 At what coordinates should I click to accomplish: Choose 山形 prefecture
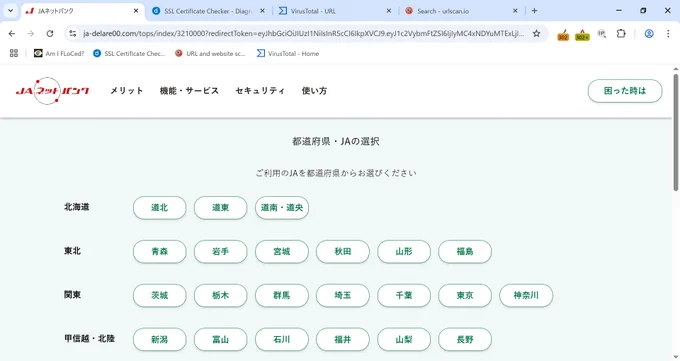[x=404, y=252]
